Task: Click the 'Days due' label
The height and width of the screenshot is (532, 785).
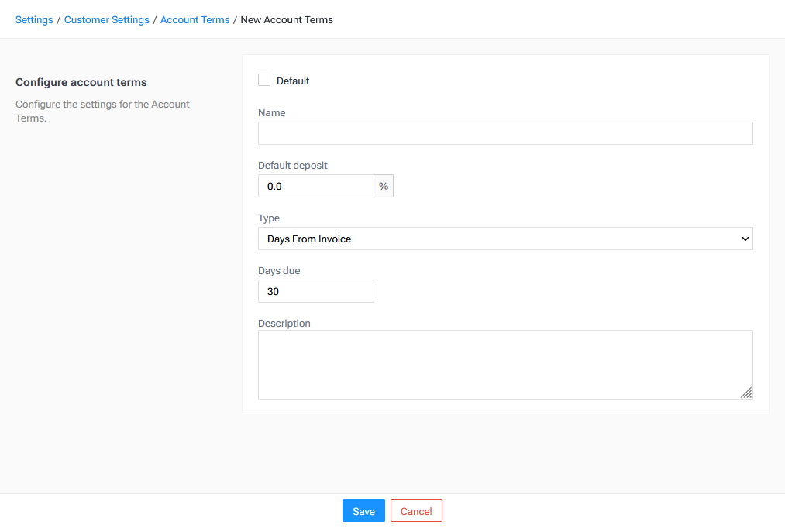Action: pos(279,271)
